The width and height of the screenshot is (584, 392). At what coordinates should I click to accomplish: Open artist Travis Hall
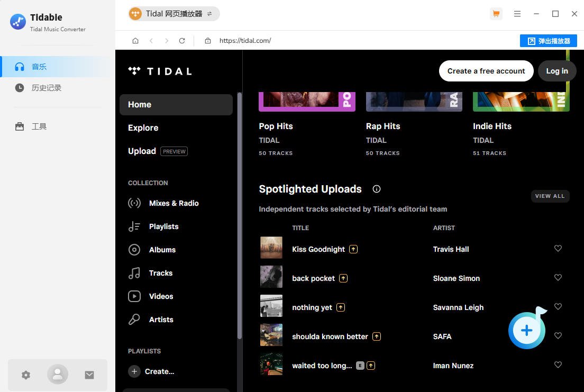(451, 249)
